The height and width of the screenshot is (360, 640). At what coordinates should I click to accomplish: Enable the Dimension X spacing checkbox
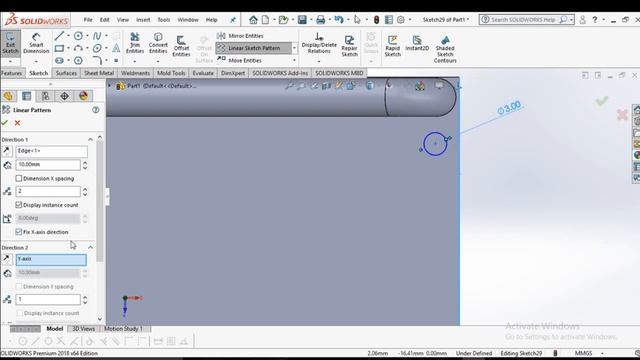click(x=19, y=178)
